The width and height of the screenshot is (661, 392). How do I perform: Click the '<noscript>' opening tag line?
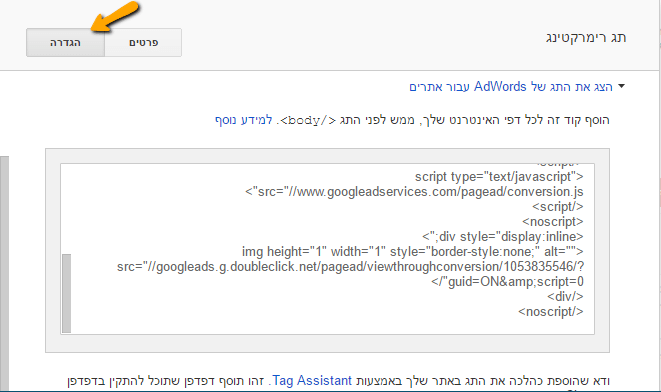click(553, 222)
